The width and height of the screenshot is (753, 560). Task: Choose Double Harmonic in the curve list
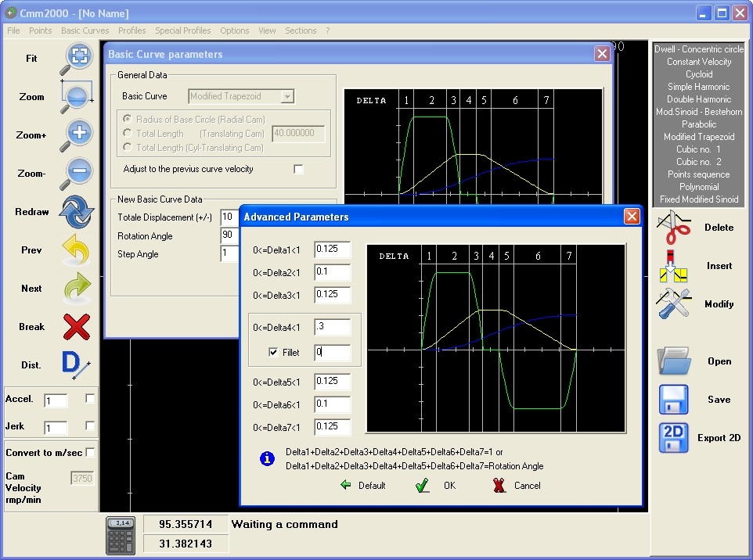pos(699,99)
